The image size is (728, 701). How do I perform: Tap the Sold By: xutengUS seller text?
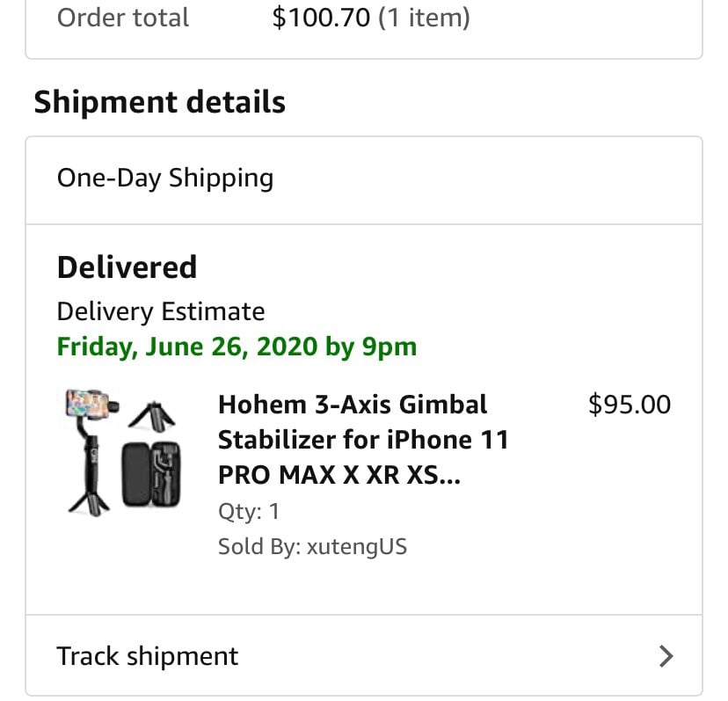(312, 546)
